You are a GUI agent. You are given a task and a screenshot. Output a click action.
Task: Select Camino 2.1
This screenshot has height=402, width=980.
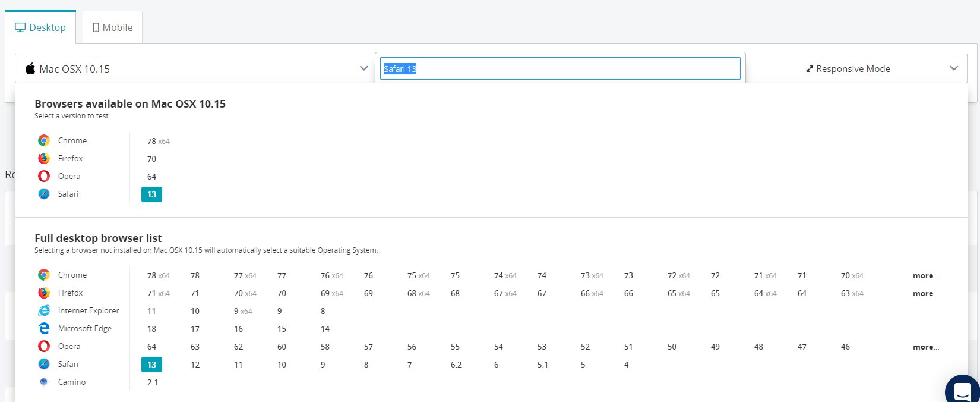click(x=153, y=382)
